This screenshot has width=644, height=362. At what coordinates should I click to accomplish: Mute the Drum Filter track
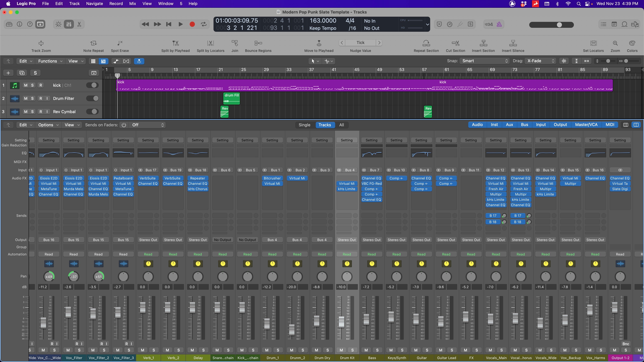pos(26,98)
